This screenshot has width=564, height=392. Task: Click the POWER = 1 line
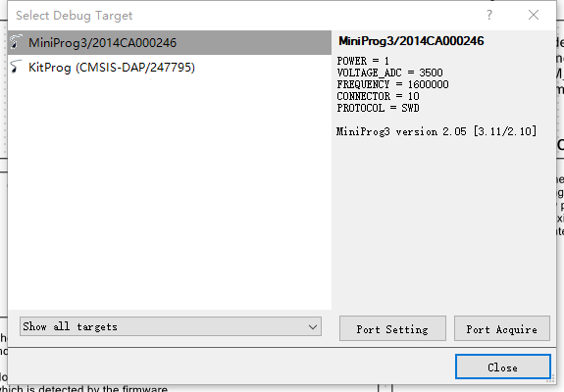363,61
